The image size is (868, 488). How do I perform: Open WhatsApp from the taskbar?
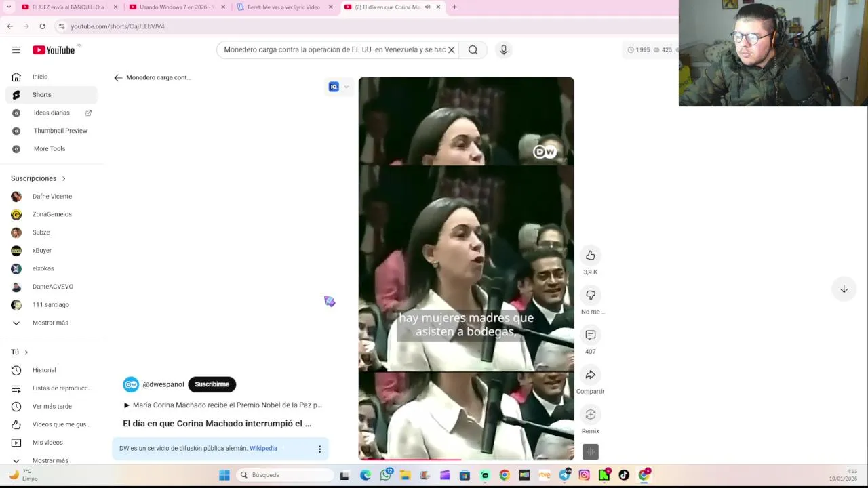pyautogui.click(x=385, y=475)
